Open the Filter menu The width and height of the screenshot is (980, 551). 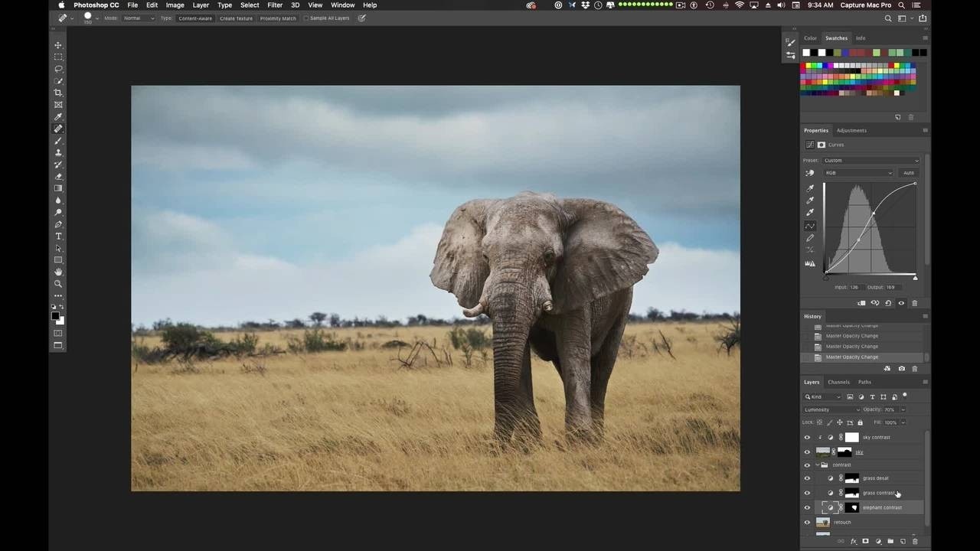tap(275, 5)
